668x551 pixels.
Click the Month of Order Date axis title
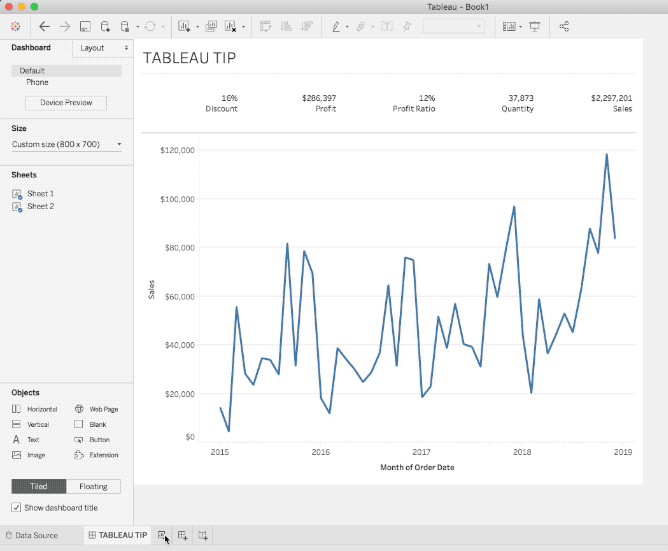(417, 467)
